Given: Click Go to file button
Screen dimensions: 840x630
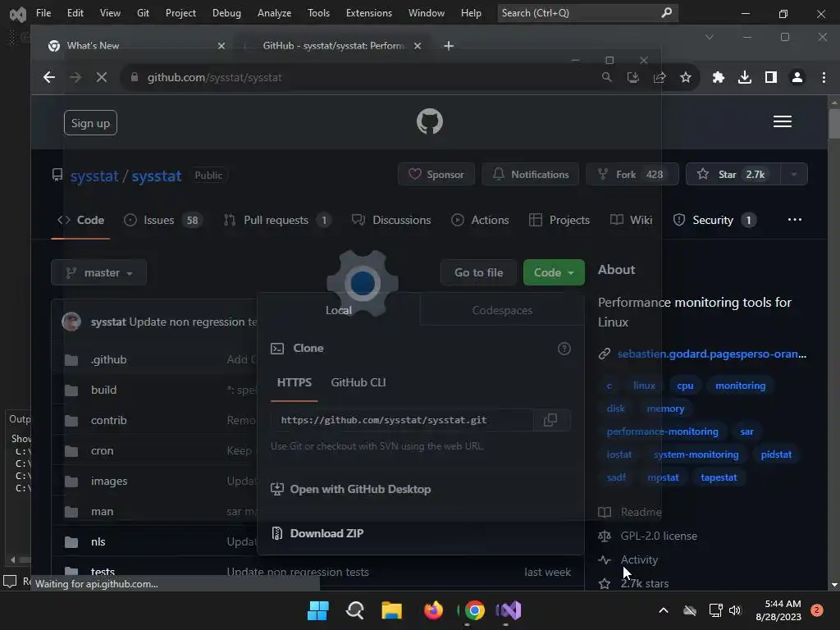Looking at the screenshot, I should coord(478,272).
